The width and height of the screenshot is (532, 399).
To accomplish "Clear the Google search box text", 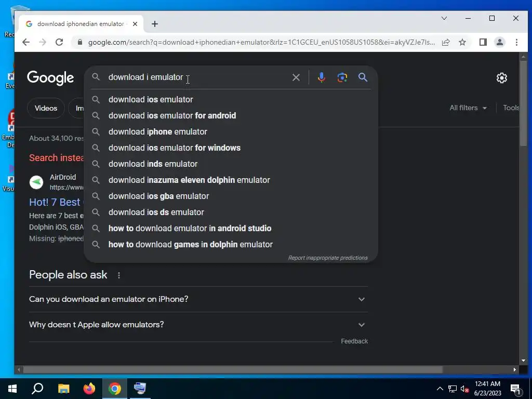I will (296, 78).
